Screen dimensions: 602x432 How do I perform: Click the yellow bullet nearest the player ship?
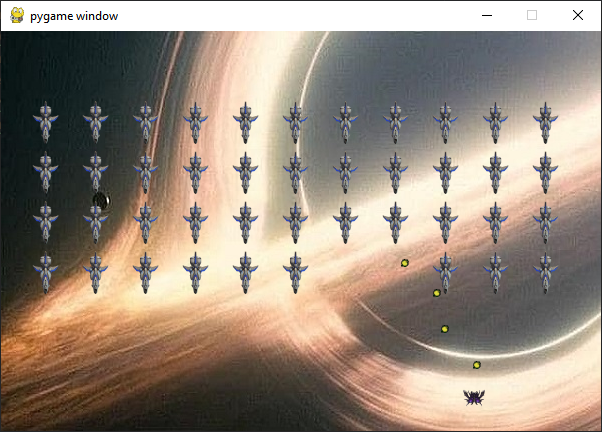tap(476, 365)
